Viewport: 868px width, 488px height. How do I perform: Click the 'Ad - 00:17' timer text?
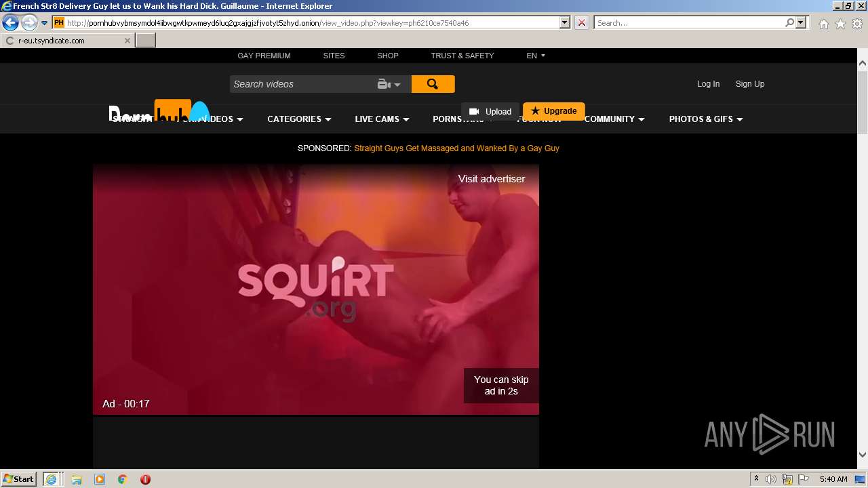click(126, 404)
